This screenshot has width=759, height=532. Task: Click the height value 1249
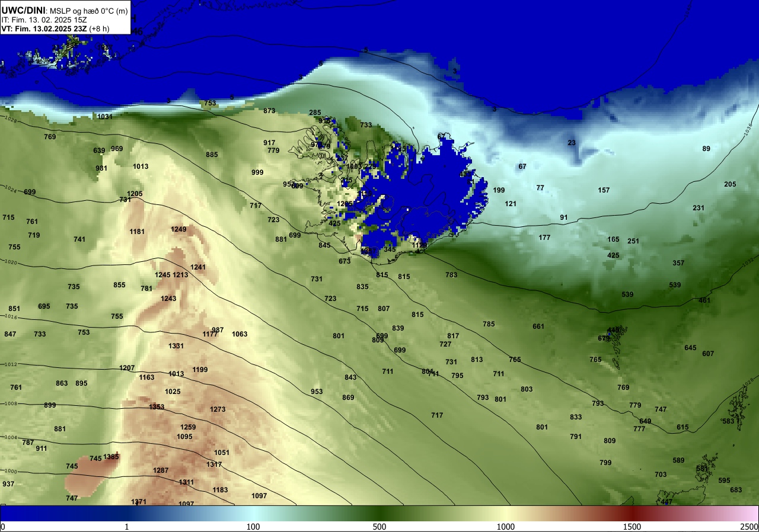(178, 229)
